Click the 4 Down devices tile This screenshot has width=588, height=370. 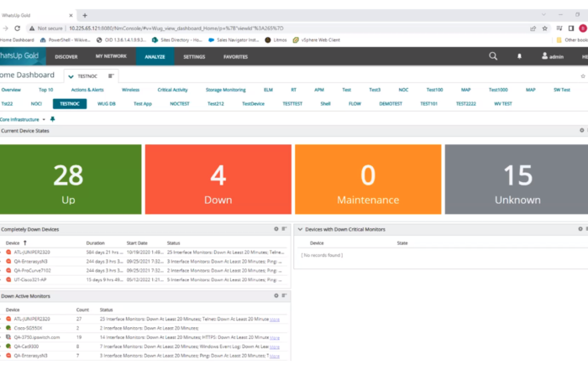tap(218, 180)
